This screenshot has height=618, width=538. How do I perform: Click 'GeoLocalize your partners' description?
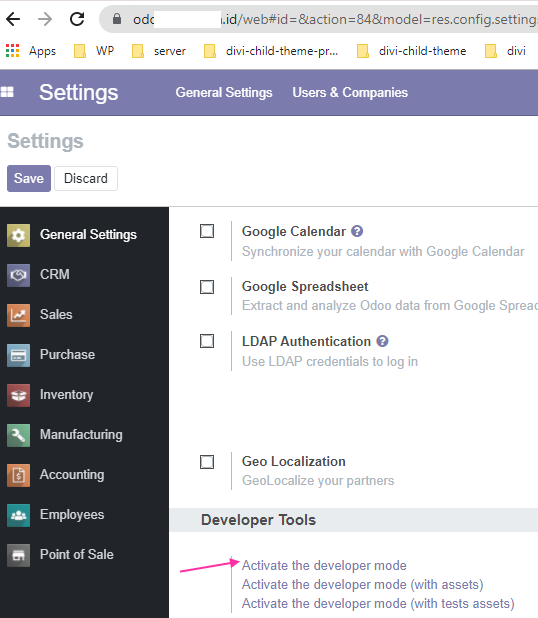point(318,480)
